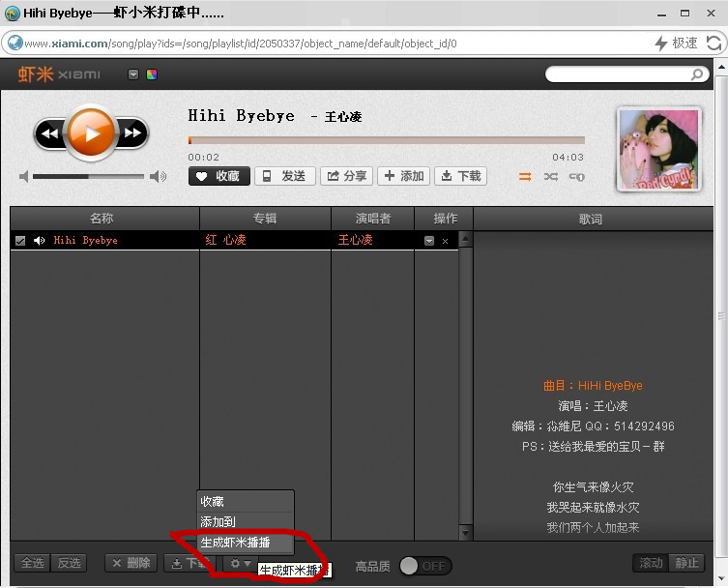Viewport: 728px width, 588px height.
Task: Click the browser refresh icon
Action: coord(713,44)
